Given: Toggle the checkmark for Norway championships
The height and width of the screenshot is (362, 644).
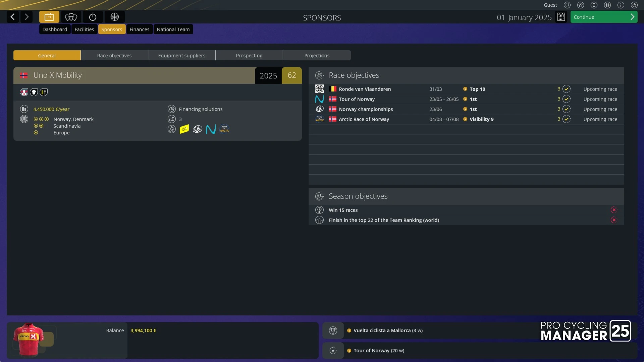Looking at the screenshot, I should point(567,109).
